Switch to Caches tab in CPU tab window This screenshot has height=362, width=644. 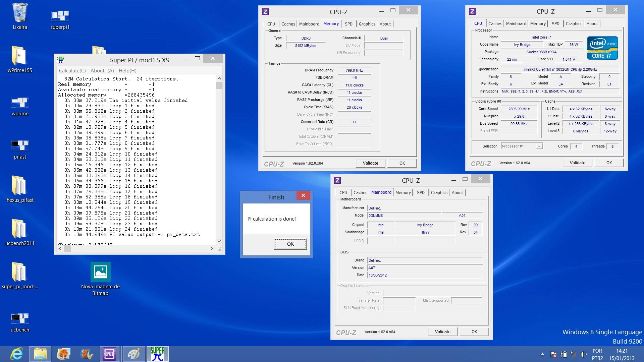click(x=495, y=23)
